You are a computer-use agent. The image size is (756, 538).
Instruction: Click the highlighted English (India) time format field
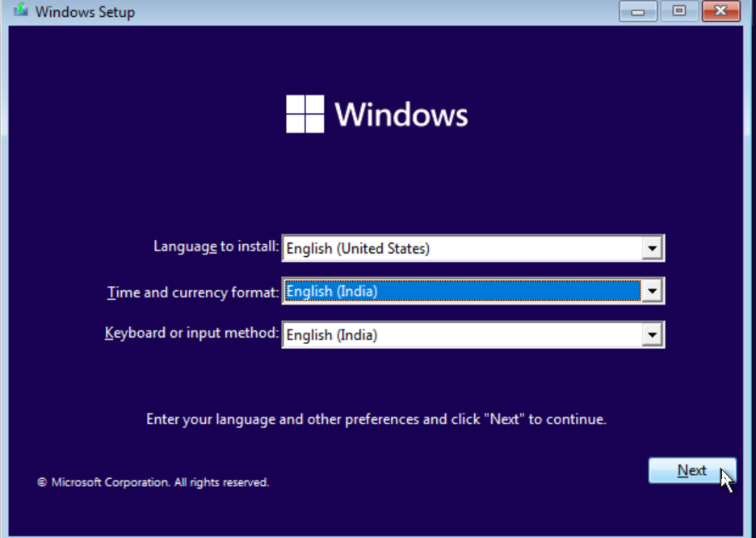[473, 291]
